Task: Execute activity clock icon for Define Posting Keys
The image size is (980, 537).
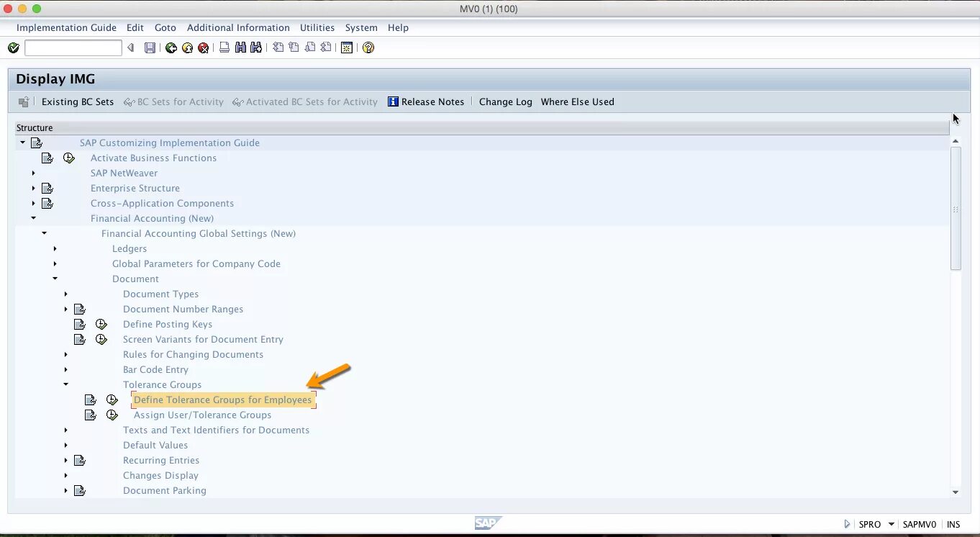Action: tap(101, 325)
